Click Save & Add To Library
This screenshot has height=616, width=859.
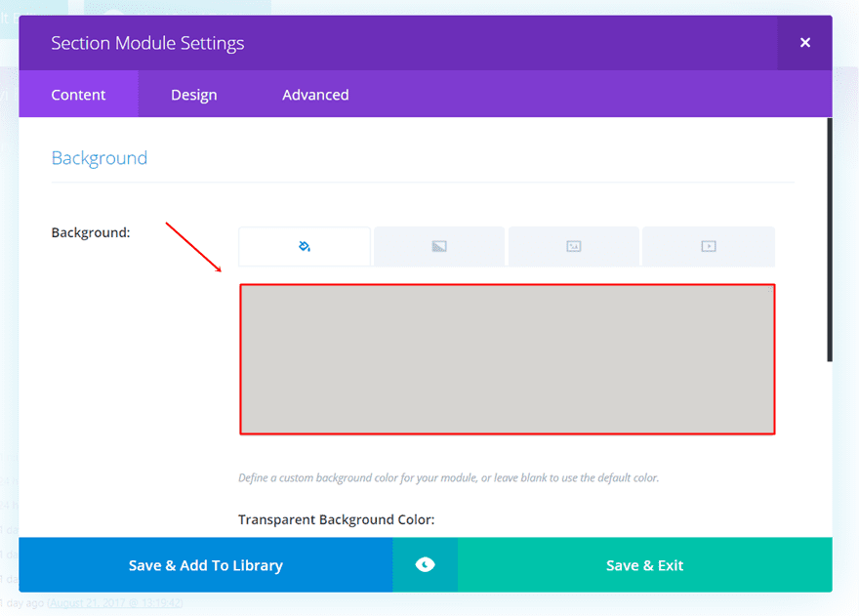click(x=206, y=565)
